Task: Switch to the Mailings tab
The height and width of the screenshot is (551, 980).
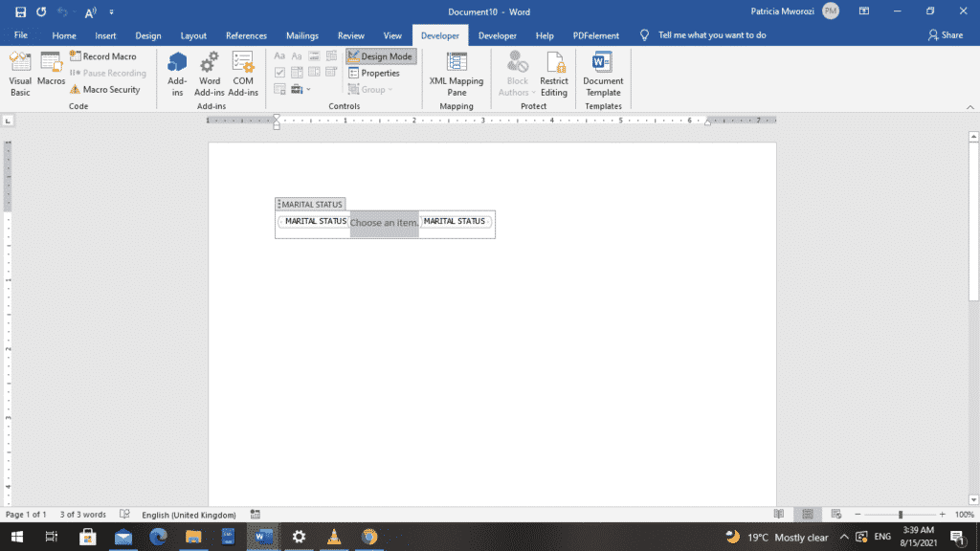Action: [301, 35]
